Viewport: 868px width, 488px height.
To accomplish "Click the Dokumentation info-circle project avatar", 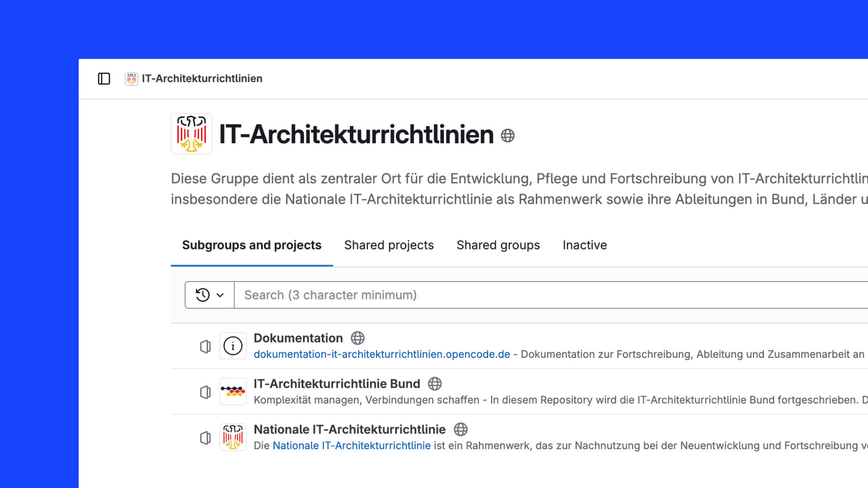I will (232, 346).
